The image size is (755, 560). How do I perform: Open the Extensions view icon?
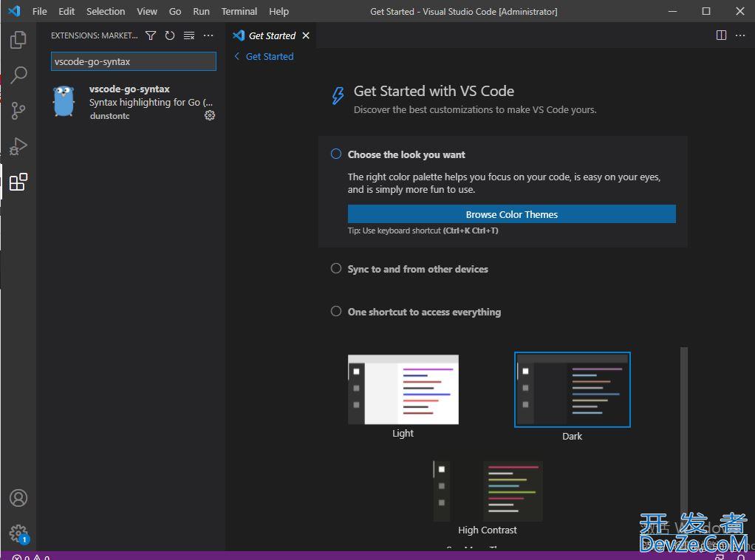pyautogui.click(x=18, y=182)
